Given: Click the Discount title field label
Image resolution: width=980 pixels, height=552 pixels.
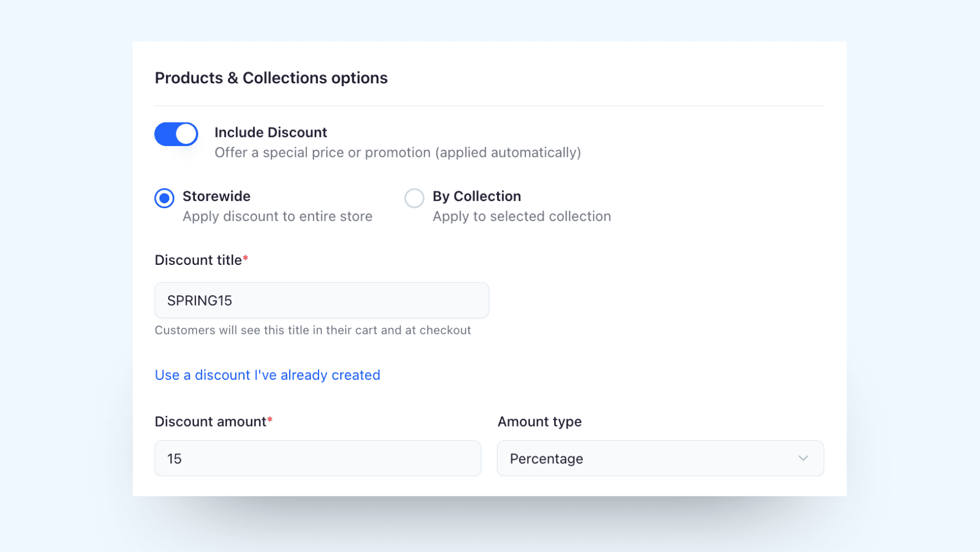Looking at the screenshot, I should 198,260.
